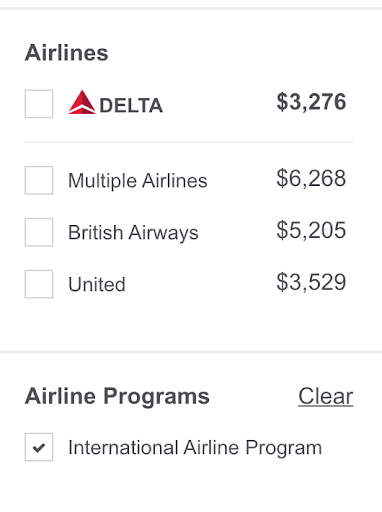The width and height of the screenshot is (382, 512).
Task: Click the Delta price $3,276
Action: (311, 102)
